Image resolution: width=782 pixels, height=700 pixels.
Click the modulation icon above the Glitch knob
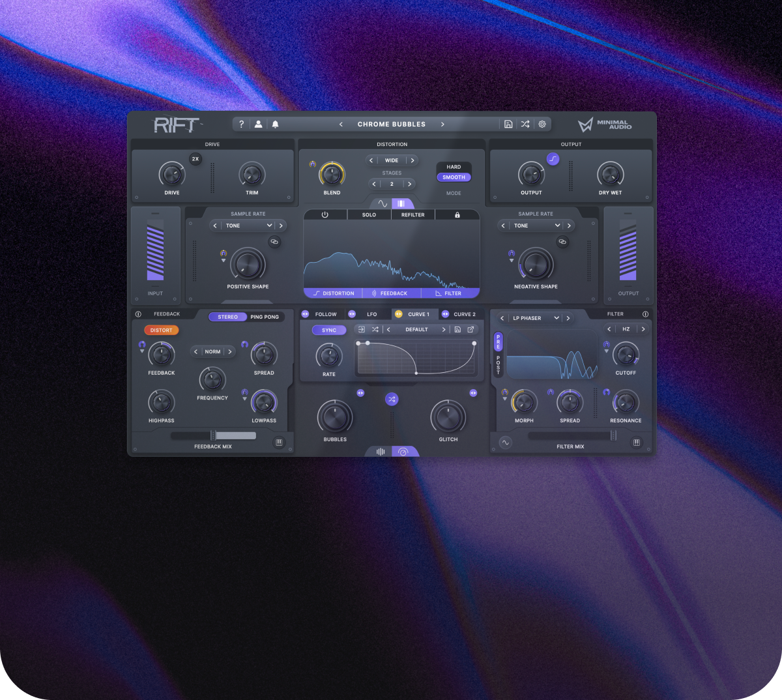coord(473,393)
